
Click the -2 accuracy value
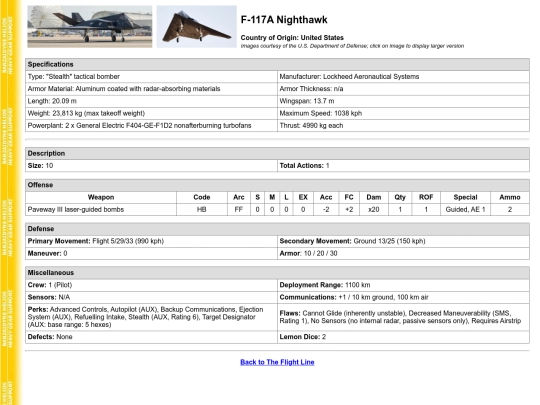[326, 209]
